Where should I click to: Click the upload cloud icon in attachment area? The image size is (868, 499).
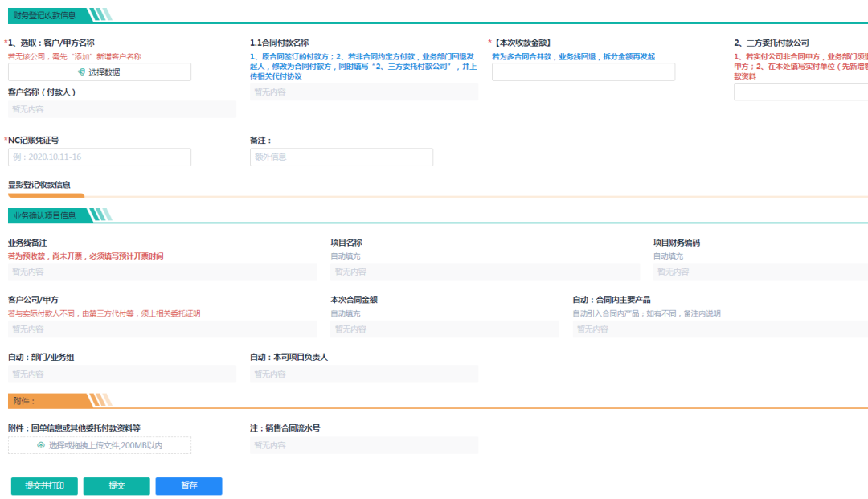tap(41, 445)
